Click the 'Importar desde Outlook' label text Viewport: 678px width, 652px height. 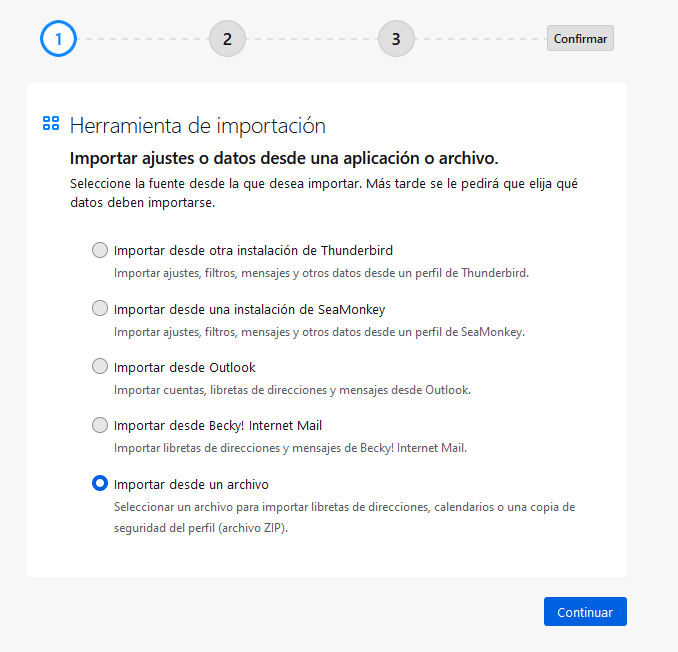pos(185,367)
